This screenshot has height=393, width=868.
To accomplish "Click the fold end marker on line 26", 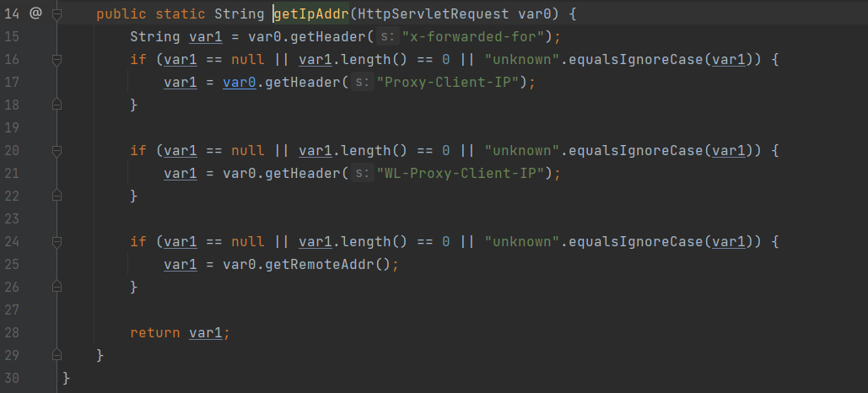I will pyautogui.click(x=57, y=288).
